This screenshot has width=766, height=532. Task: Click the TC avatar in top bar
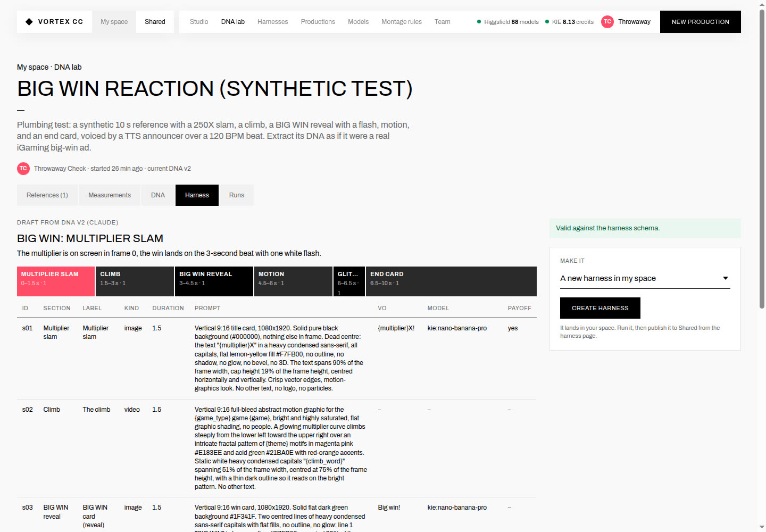(x=607, y=22)
